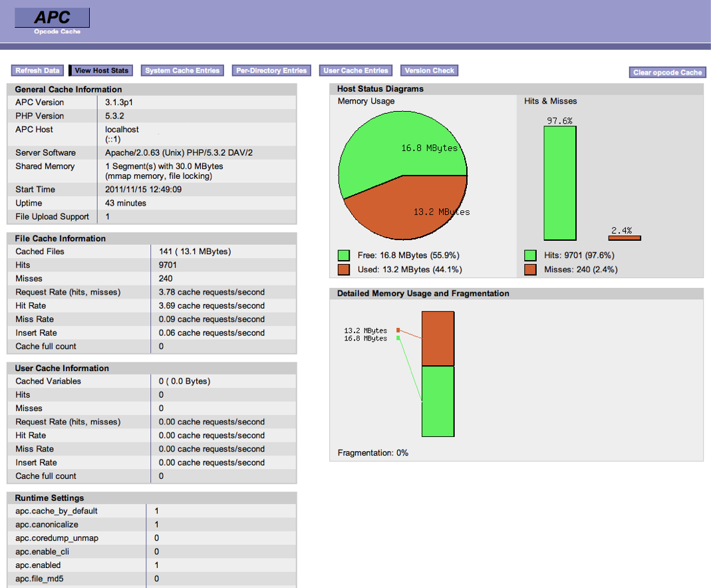Image resolution: width=711 pixels, height=588 pixels.
Task: Open the Version Check tab
Action: coord(430,71)
